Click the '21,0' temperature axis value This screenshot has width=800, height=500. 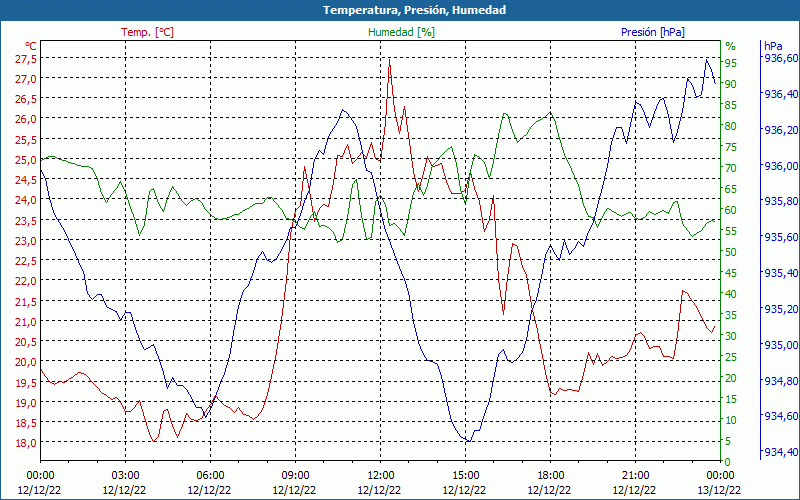[x=26, y=321]
